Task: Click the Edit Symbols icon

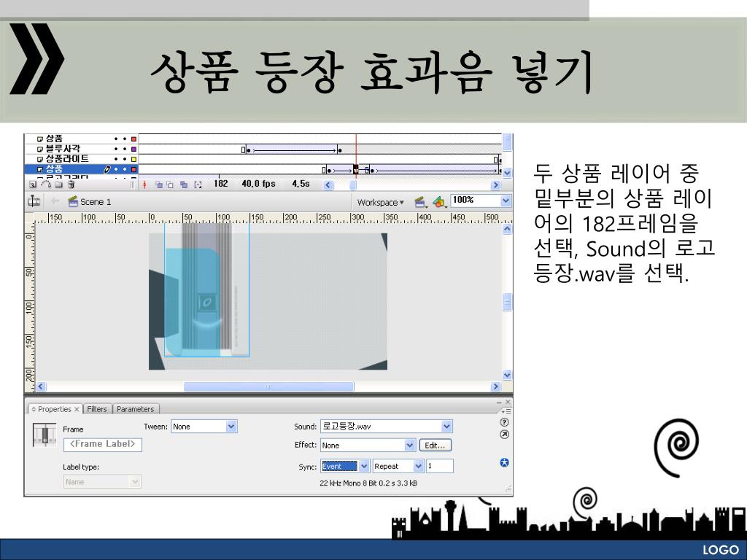Action: (x=439, y=203)
